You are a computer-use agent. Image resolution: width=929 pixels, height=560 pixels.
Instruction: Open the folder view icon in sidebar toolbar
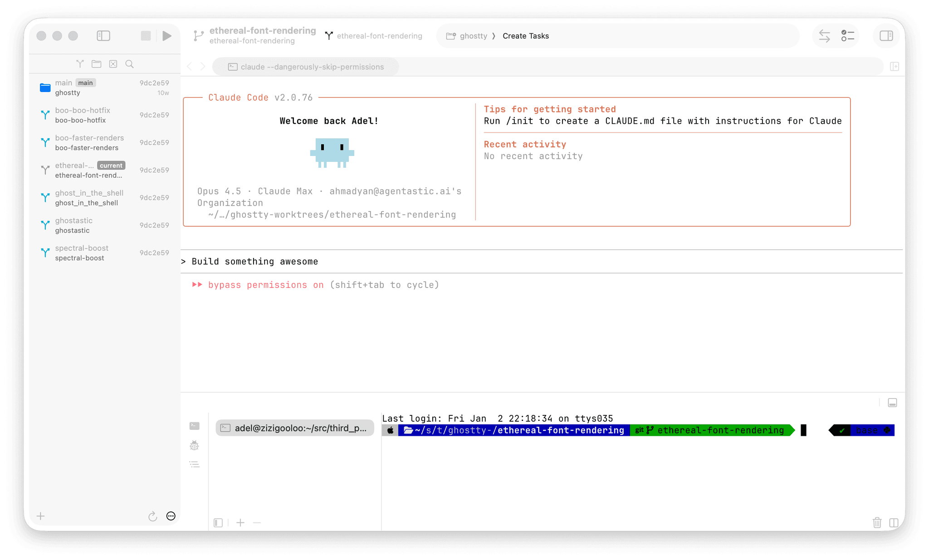point(96,64)
